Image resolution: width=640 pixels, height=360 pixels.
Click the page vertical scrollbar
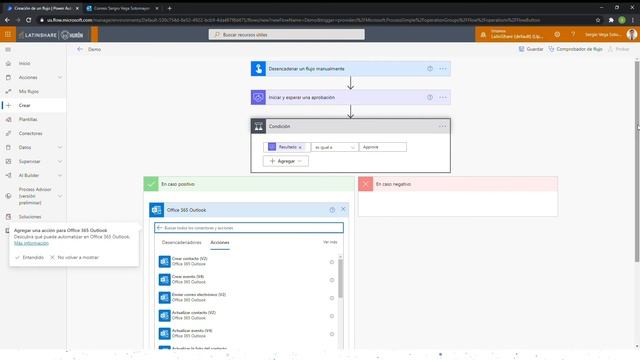click(x=637, y=161)
